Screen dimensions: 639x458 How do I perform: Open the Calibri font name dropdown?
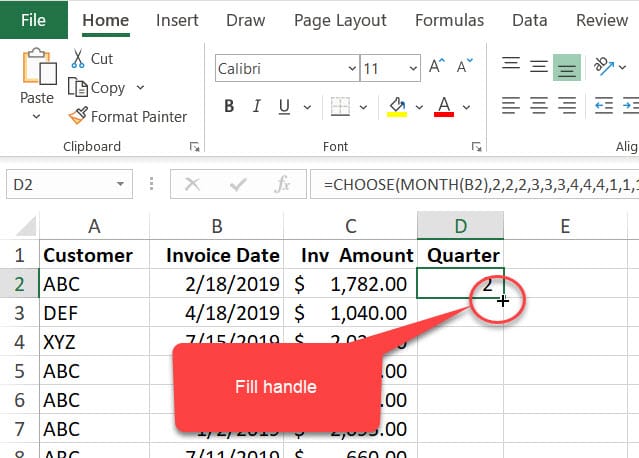351,69
